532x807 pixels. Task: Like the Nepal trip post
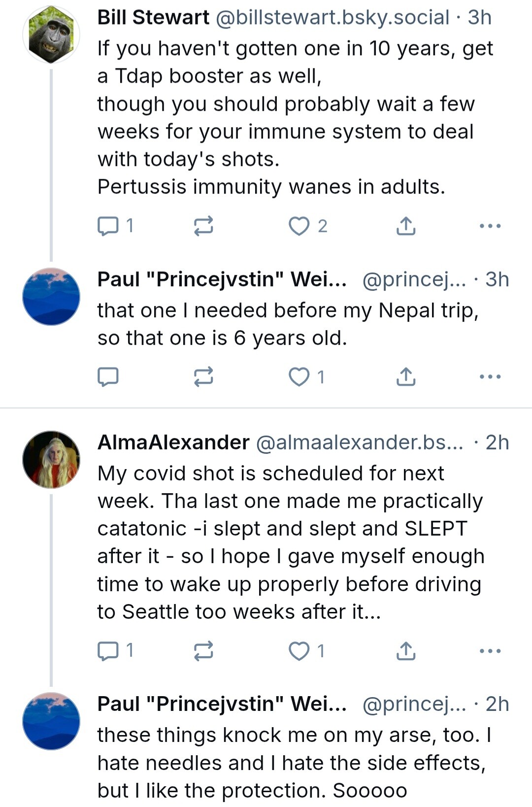pos(306,377)
